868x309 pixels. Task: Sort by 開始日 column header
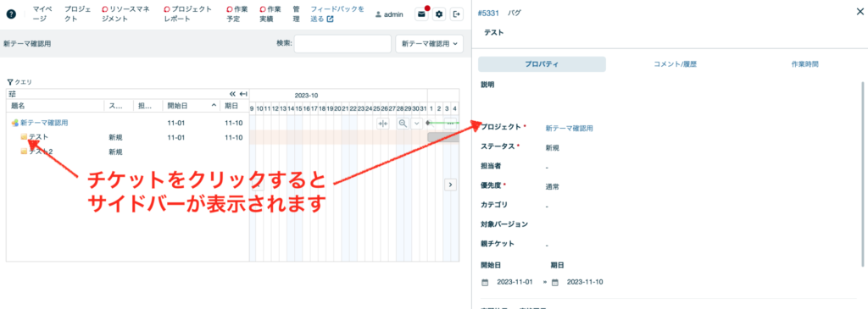click(177, 106)
